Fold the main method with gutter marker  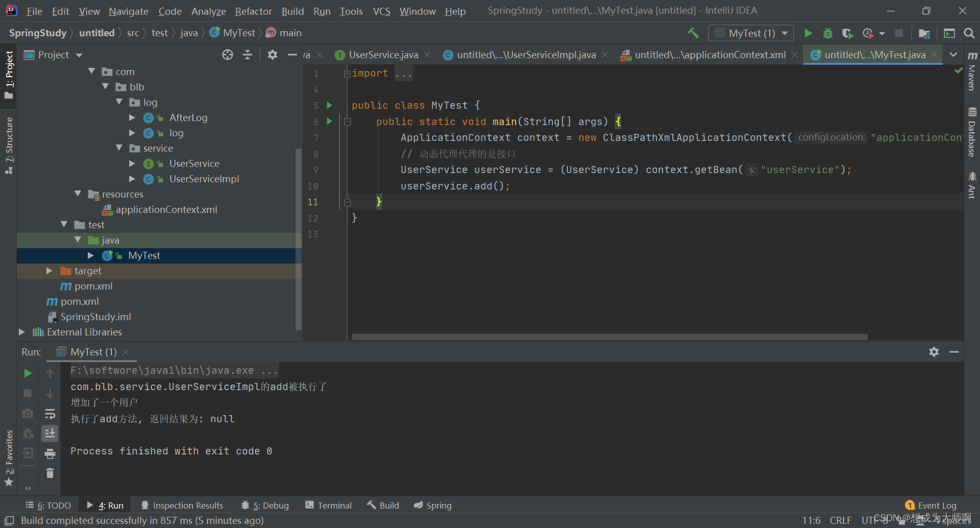[347, 122]
